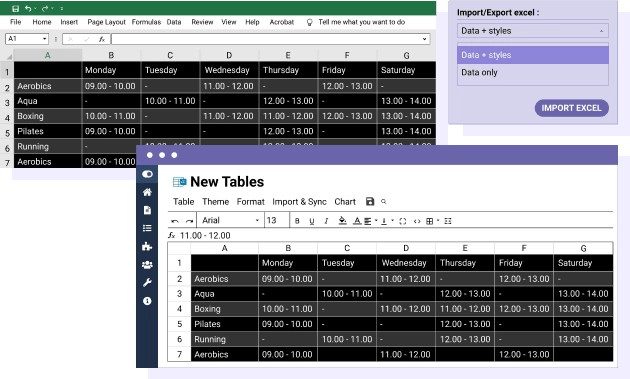The height and width of the screenshot is (379, 630).
Task: Click the last toolbar icon after borders
Action: (448, 221)
